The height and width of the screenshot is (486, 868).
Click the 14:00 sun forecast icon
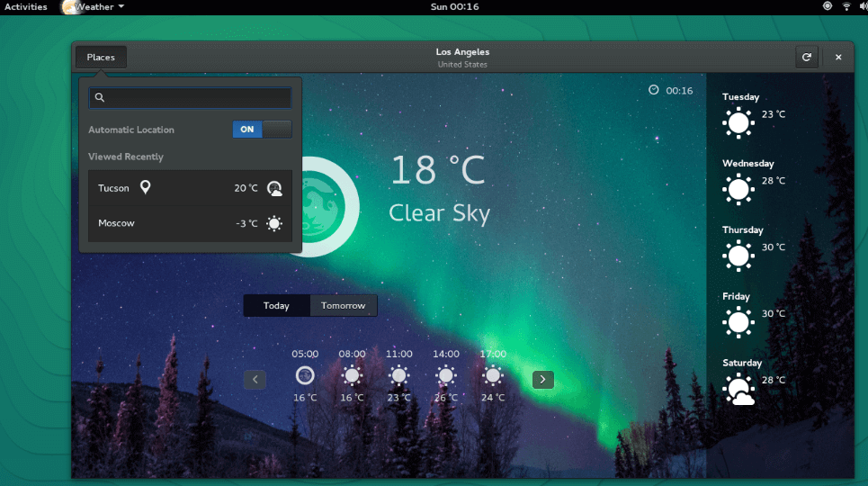click(445, 375)
